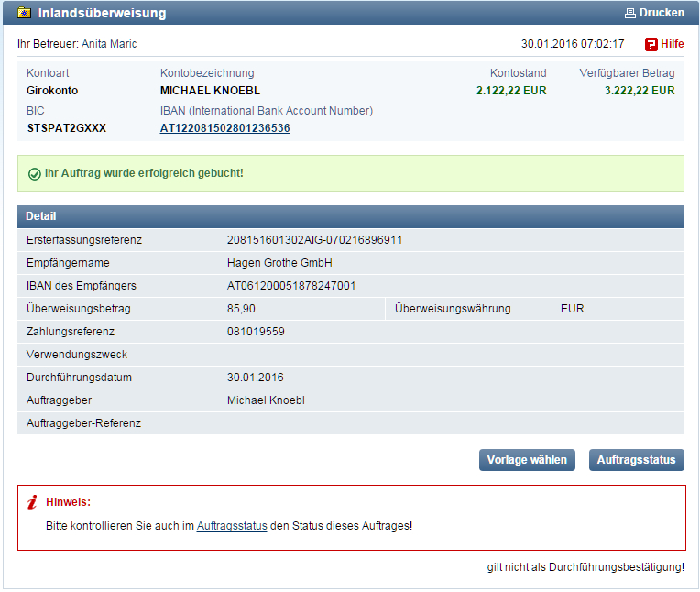This screenshot has width=700, height=592.
Task: Click the 'gilt nicht als Durchführungsbestätigung!' note
Action: tap(585, 567)
